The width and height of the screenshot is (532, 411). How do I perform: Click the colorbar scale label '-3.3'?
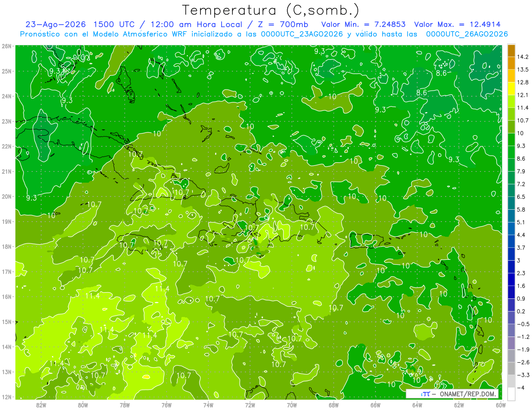[523, 375]
